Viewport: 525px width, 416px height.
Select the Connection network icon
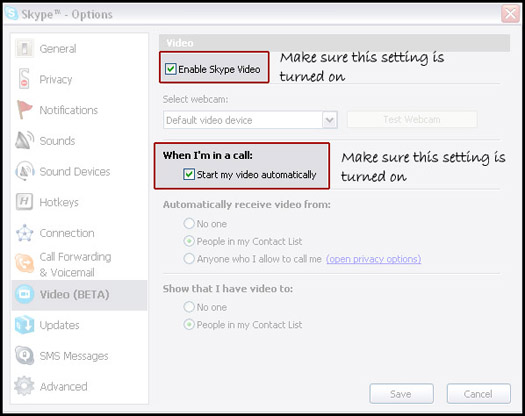(24, 233)
